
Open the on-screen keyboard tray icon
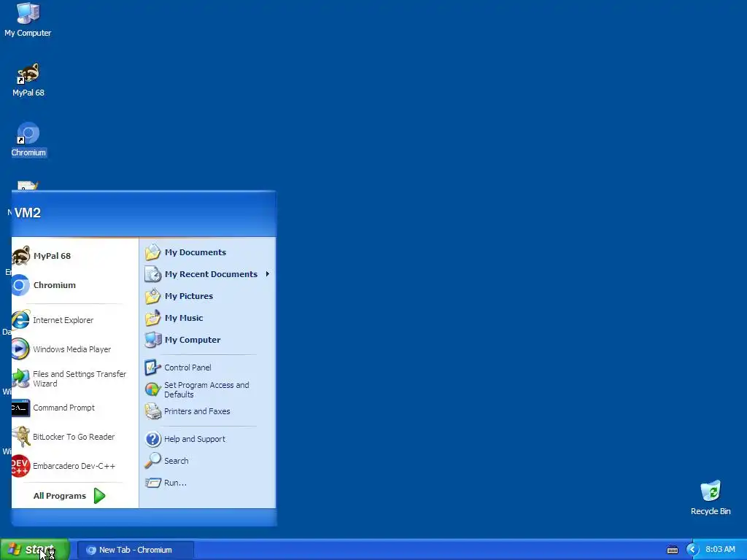click(672, 550)
